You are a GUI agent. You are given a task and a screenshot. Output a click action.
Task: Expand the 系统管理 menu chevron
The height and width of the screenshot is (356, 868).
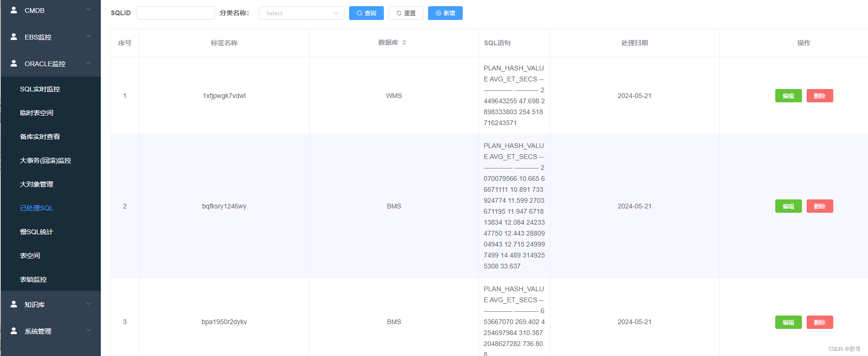pos(88,330)
